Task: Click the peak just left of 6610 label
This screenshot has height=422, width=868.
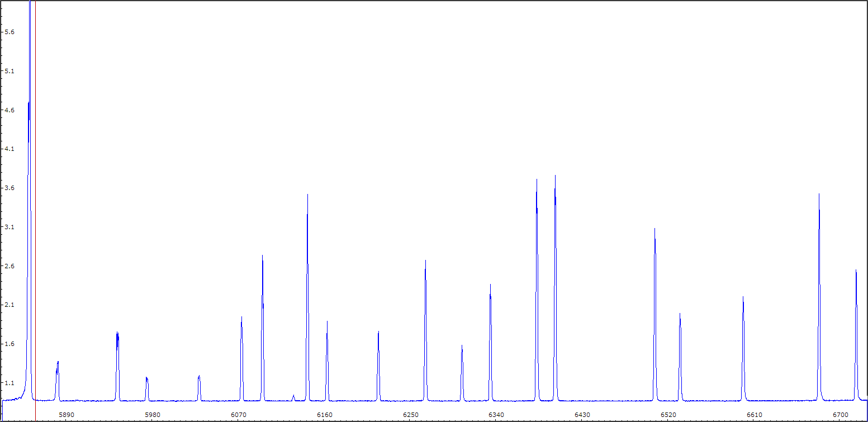Action: [x=743, y=297]
